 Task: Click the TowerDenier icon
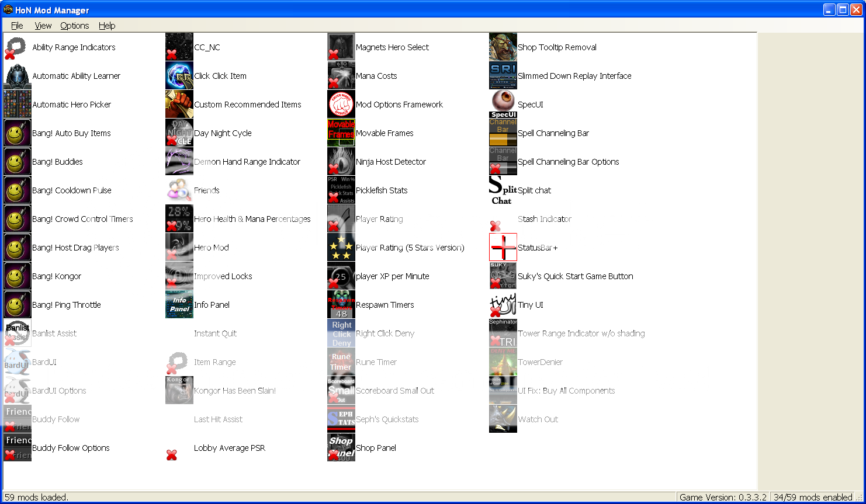coord(503,362)
